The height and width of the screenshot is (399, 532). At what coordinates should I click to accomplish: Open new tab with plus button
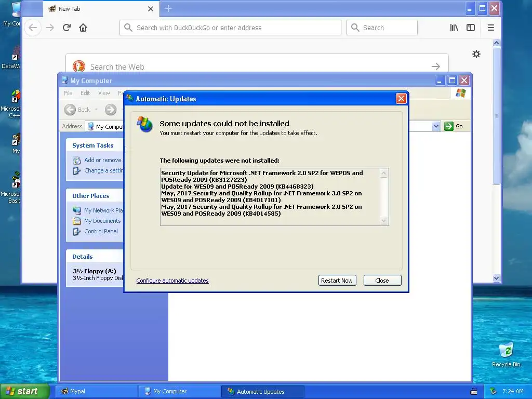click(168, 8)
